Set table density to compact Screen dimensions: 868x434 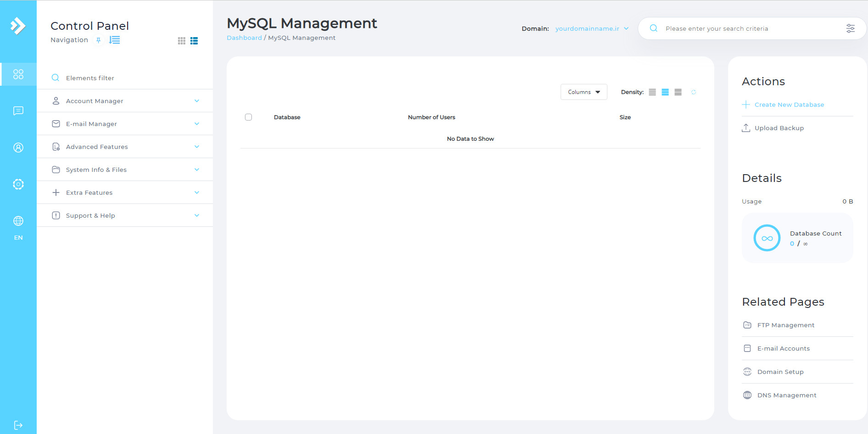tap(652, 92)
